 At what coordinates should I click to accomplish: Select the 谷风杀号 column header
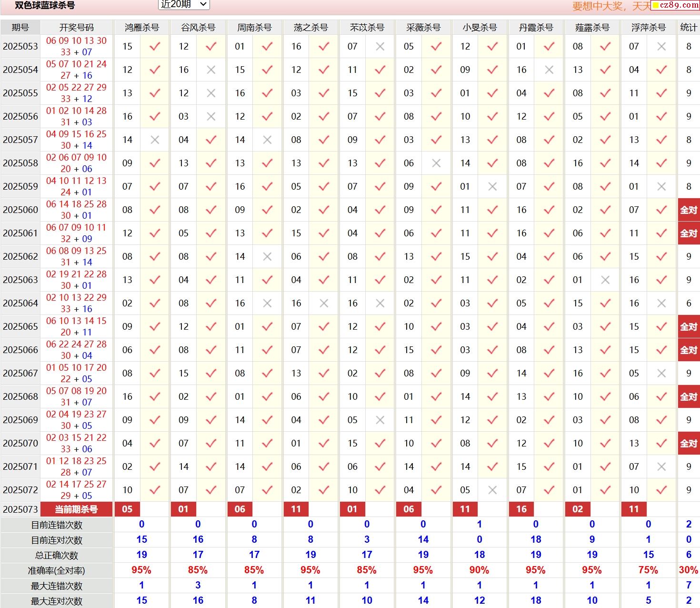point(198,28)
